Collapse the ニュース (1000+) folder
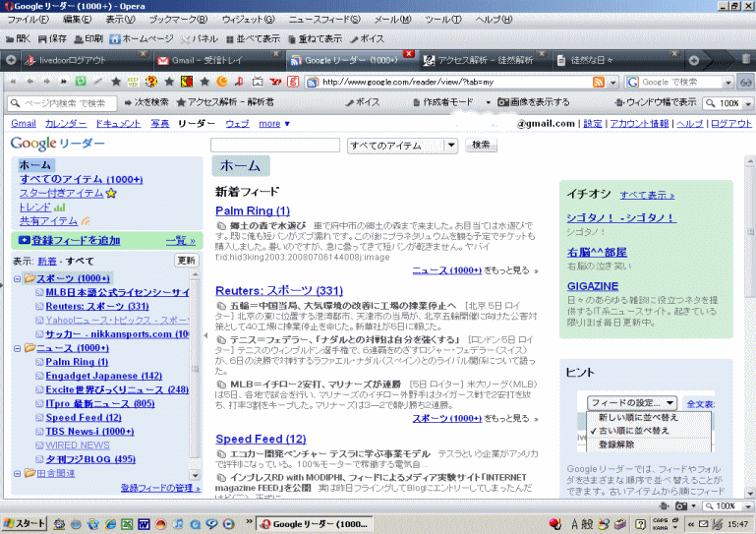 17,348
